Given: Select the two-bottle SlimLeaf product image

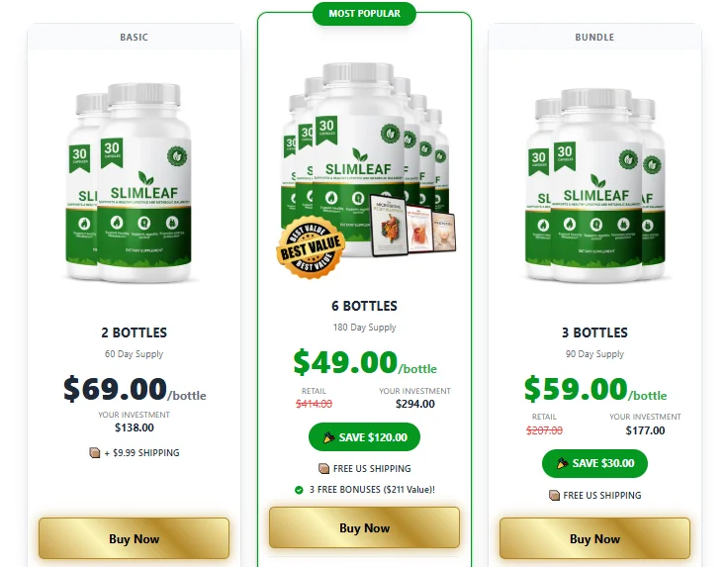Looking at the screenshot, I should [x=130, y=183].
